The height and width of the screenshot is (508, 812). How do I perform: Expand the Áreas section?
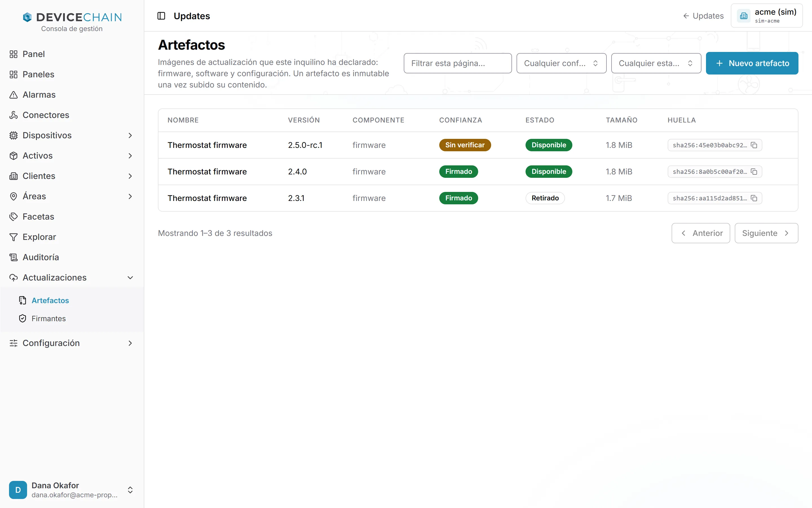point(130,196)
